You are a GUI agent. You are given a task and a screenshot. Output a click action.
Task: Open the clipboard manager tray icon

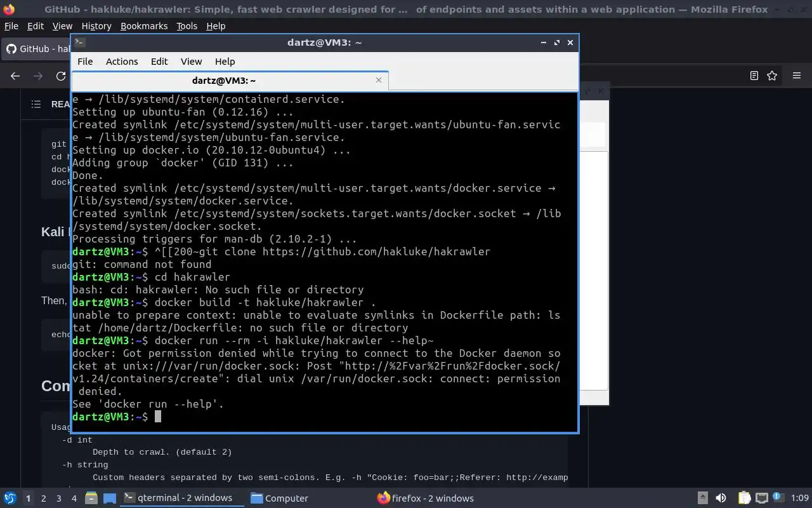[744, 498]
